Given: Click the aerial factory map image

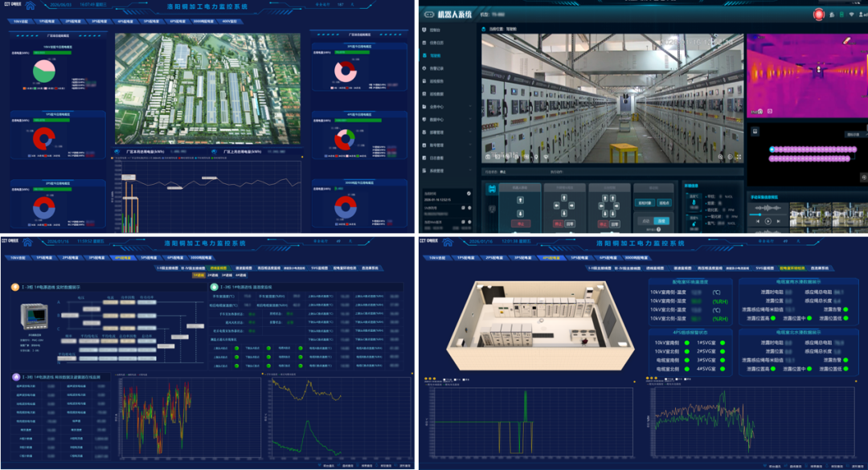Looking at the screenshot, I should [x=207, y=89].
